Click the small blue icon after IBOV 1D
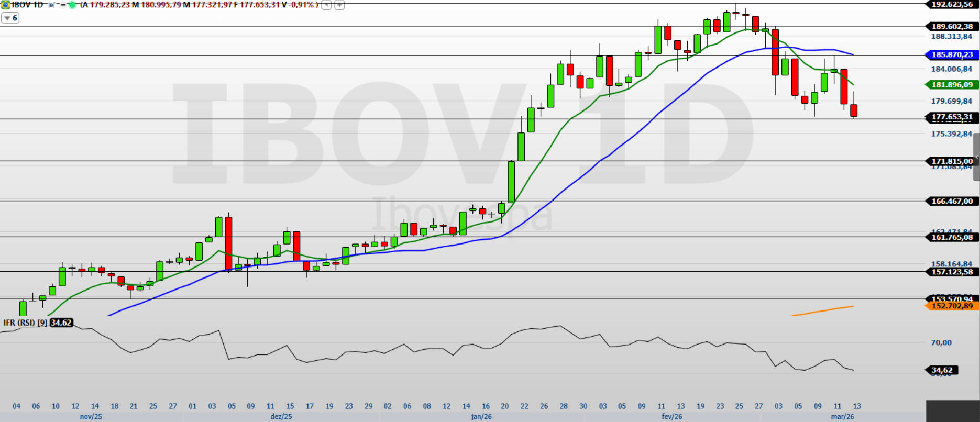Screen dimensions: 980x422 coord(51,5)
